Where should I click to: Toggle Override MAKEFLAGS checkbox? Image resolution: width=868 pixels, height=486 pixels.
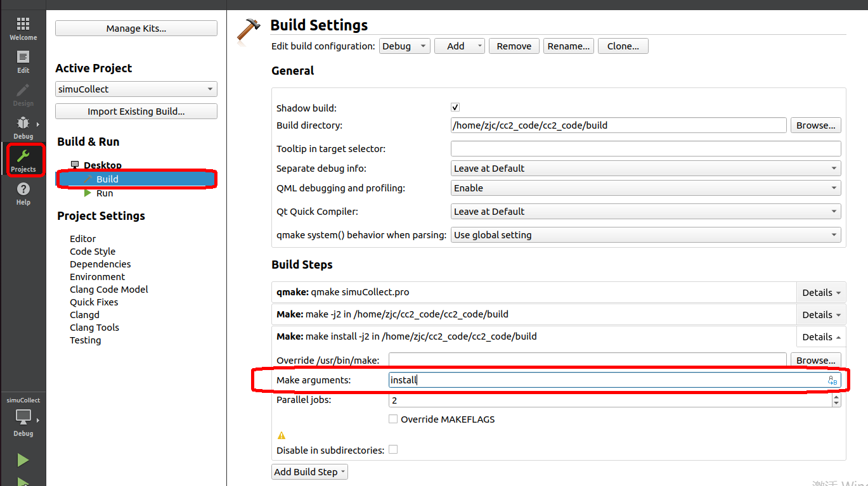393,419
